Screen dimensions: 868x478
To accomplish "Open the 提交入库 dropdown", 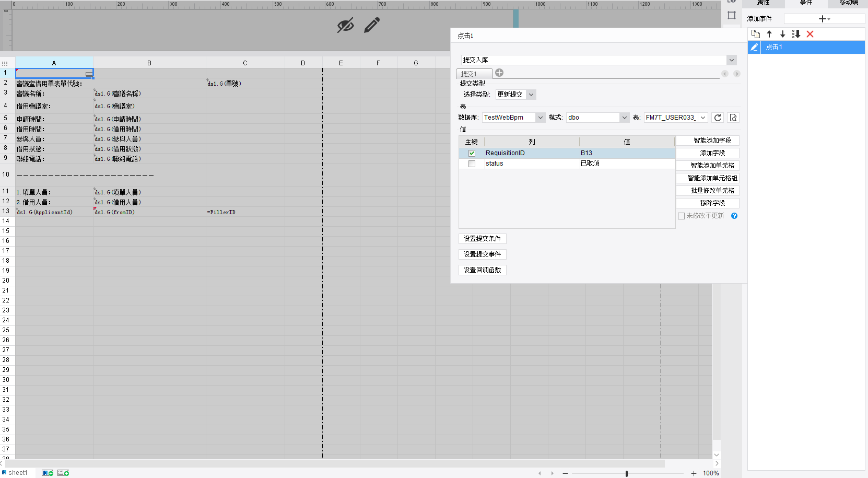I will [x=732, y=60].
